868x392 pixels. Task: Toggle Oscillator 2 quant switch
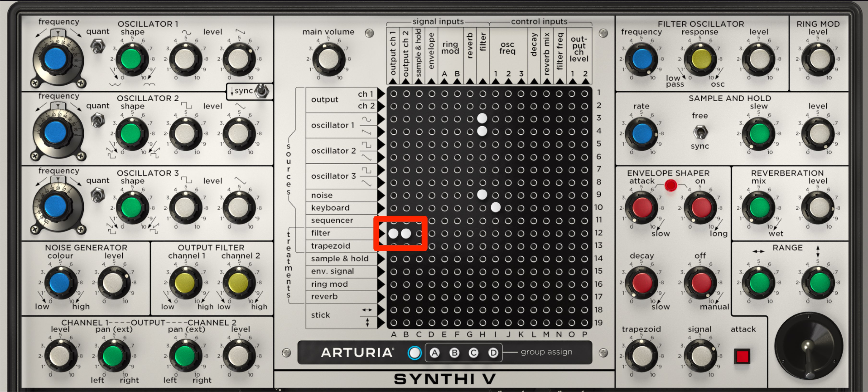[97, 120]
